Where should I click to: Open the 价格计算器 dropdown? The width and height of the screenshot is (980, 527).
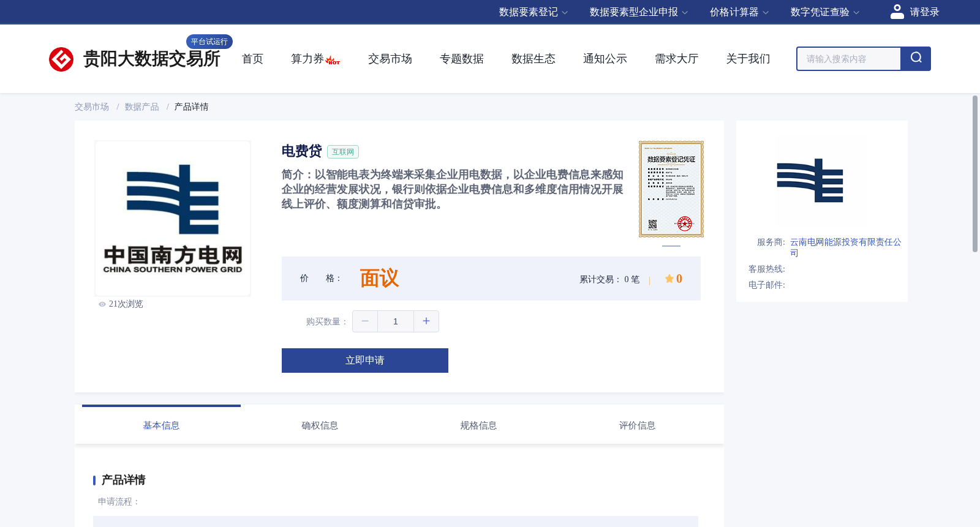(x=739, y=12)
